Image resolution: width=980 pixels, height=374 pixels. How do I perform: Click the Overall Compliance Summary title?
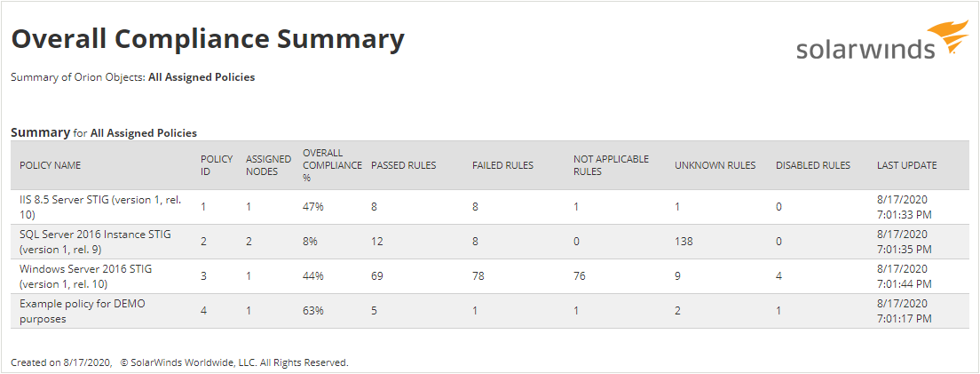coord(208,39)
